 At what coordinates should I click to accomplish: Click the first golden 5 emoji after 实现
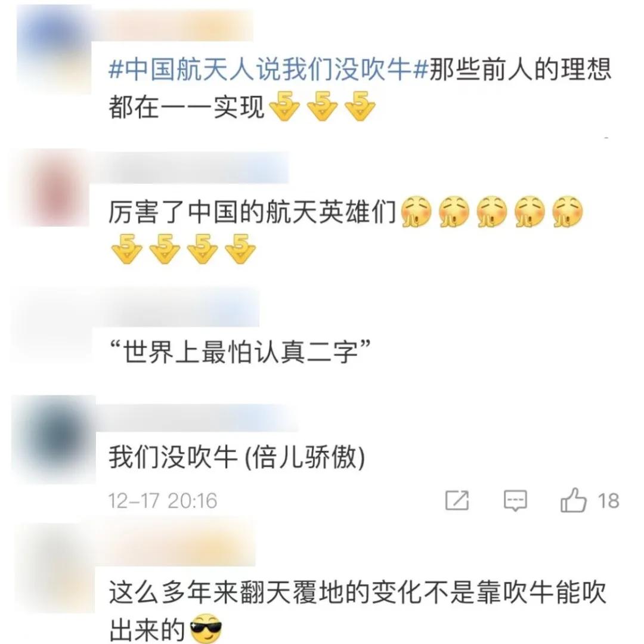(284, 106)
